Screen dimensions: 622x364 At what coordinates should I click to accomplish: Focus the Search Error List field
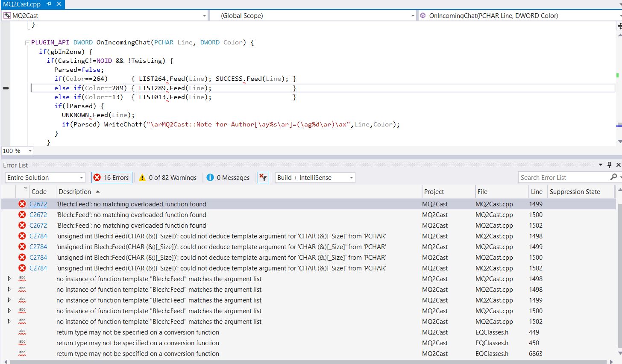pos(564,178)
